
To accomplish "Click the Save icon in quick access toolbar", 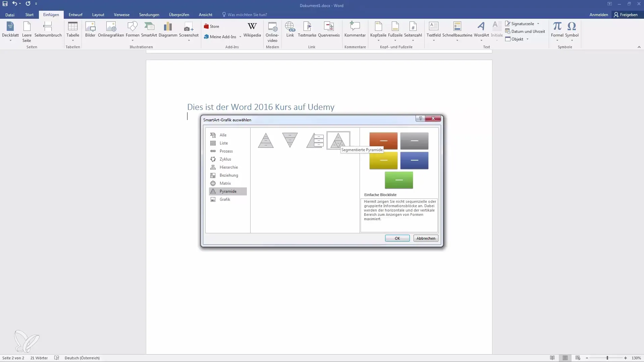I will click(x=5, y=4).
